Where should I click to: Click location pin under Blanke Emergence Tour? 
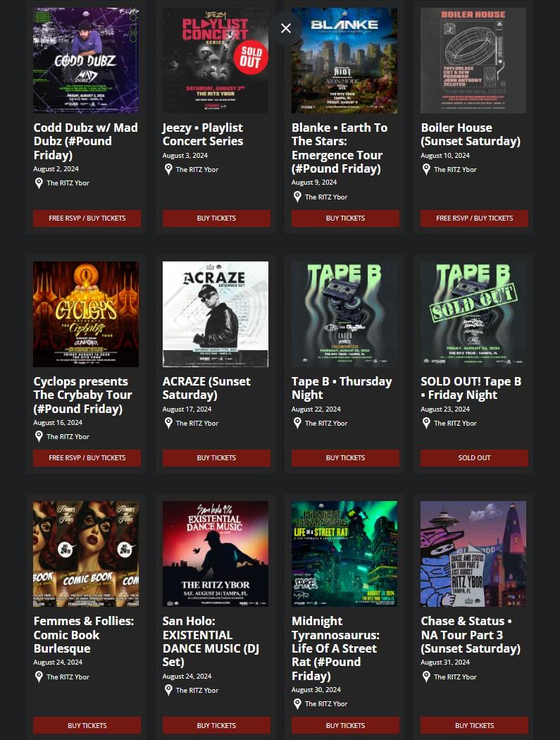(297, 197)
